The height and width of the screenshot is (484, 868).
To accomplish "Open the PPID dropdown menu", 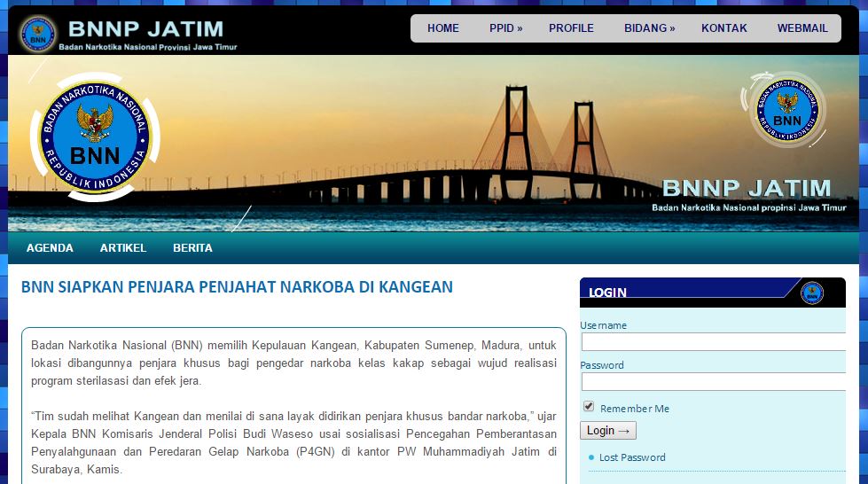I will click(506, 28).
